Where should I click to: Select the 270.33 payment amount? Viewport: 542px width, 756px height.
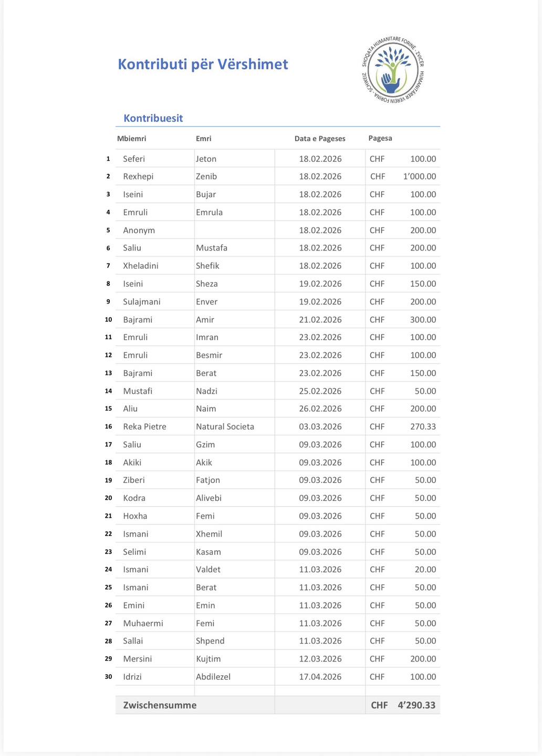[423, 426]
